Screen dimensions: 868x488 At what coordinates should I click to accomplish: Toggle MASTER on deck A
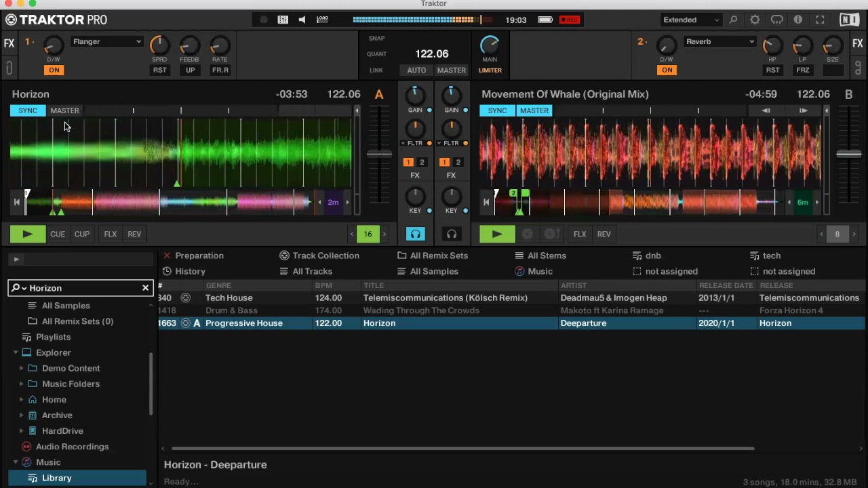point(65,110)
